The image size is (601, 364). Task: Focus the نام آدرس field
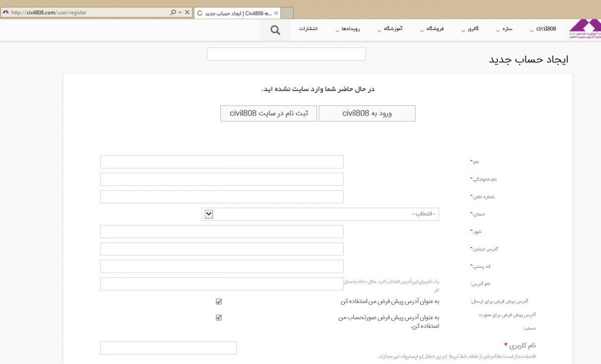coord(222,284)
